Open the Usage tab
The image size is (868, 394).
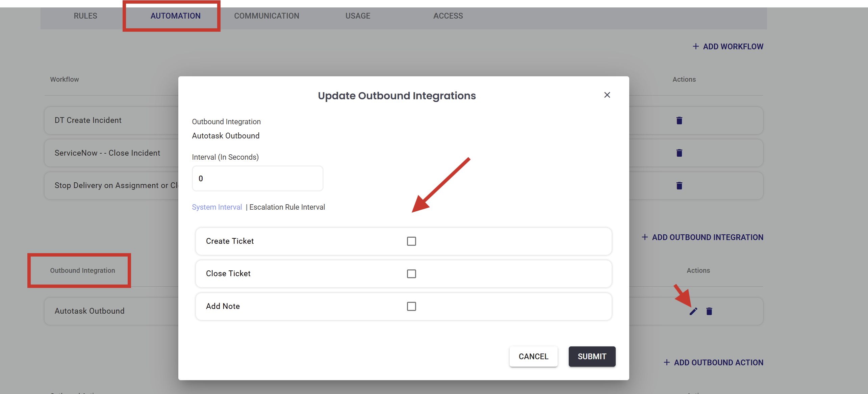coord(358,16)
